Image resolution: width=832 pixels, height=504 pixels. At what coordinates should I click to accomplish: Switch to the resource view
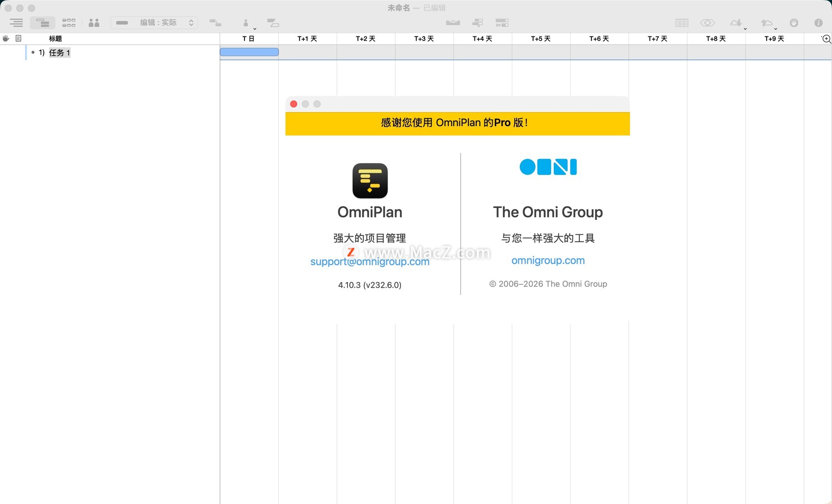94,23
